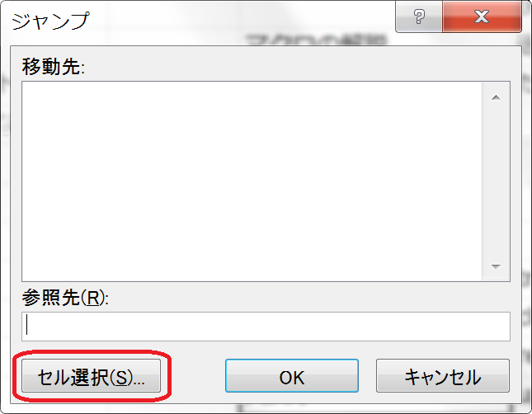Screen dimensions: 532x414
Task: Click inside the 参照先(R) text field
Action: click(x=266, y=327)
